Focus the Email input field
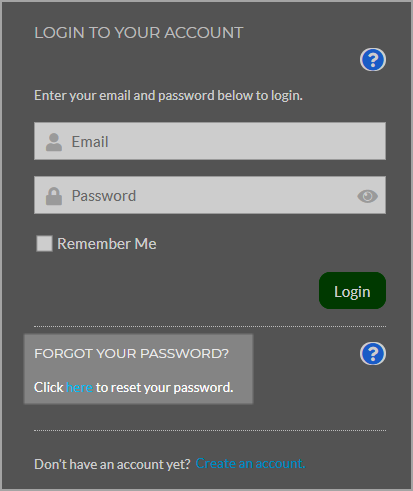 (x=210, y=141)
